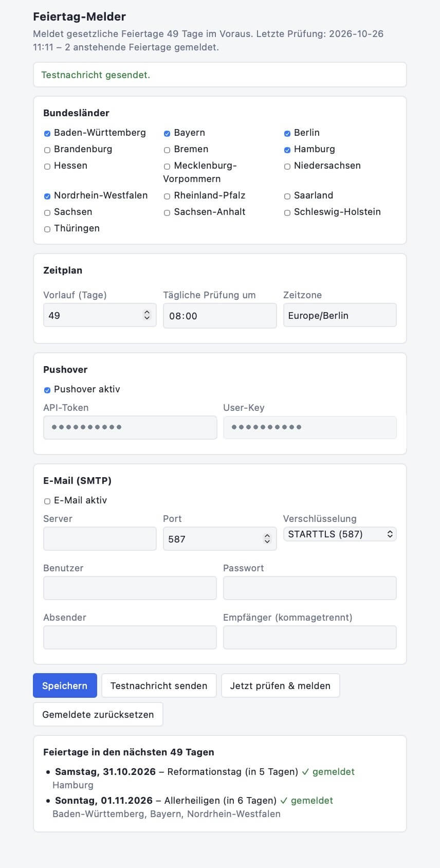Click Feiertage in den nächsten 49 Tagen heading

point(129,752)
